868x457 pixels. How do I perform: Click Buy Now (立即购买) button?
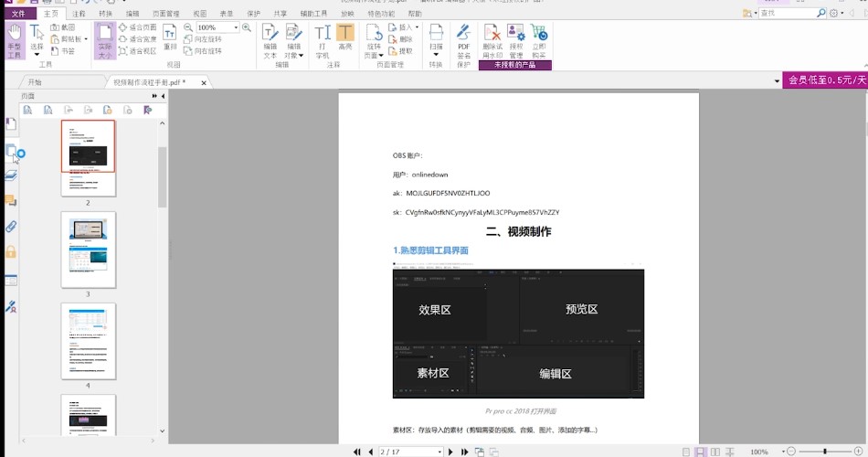(539, 41)
